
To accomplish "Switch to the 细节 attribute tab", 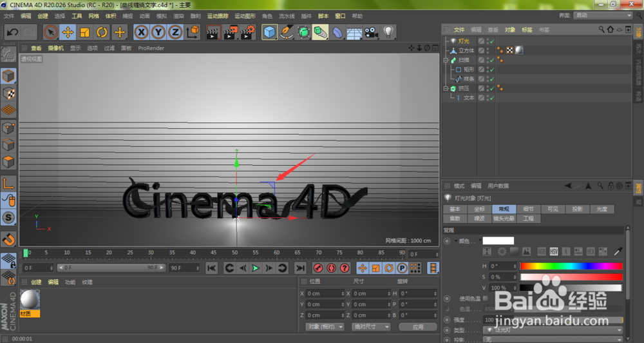I will coord(528,209).
